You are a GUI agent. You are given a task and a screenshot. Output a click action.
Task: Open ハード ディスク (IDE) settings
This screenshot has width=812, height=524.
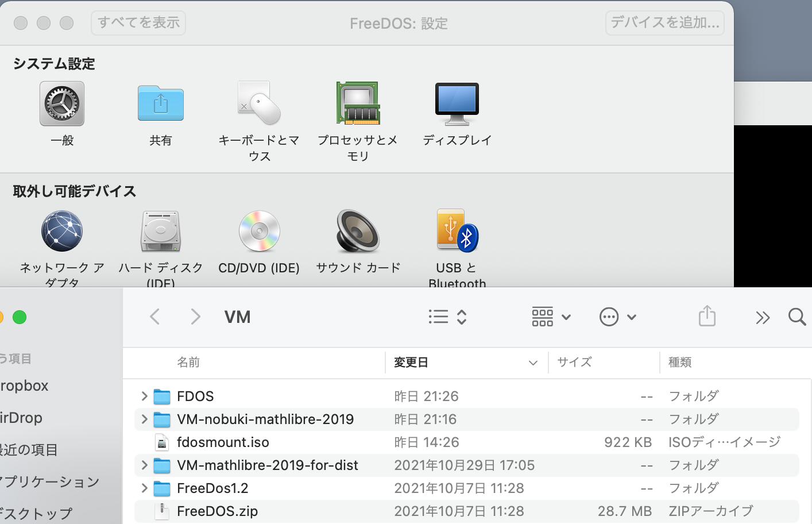[160, 232]
